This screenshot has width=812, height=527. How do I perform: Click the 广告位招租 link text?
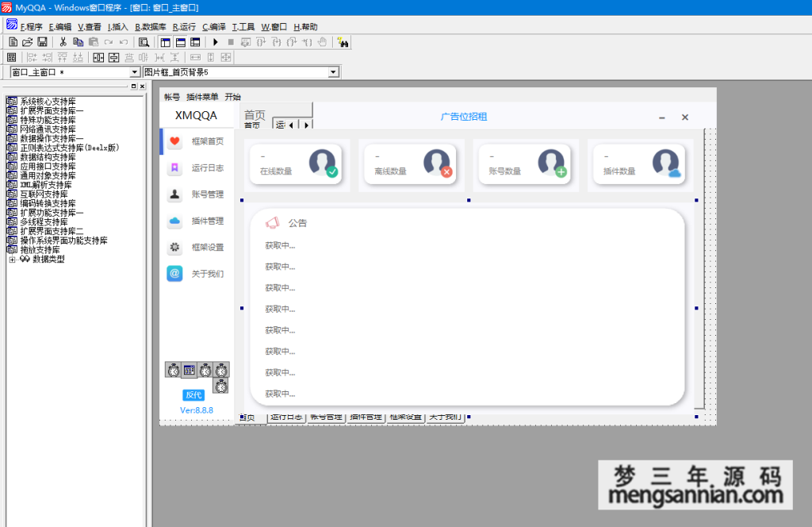(x=464, y=117)
